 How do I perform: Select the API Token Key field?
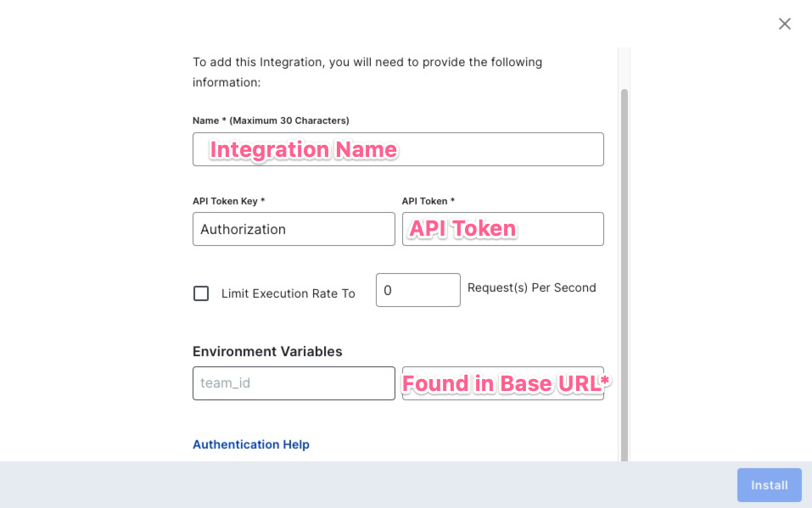[x=294, y=229]
